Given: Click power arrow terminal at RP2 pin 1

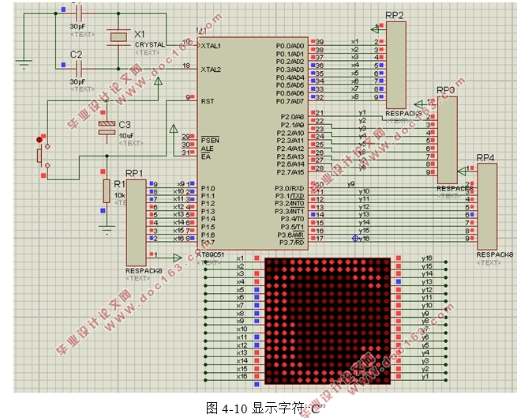Looking at the screenshot, I should coord(375,29).
